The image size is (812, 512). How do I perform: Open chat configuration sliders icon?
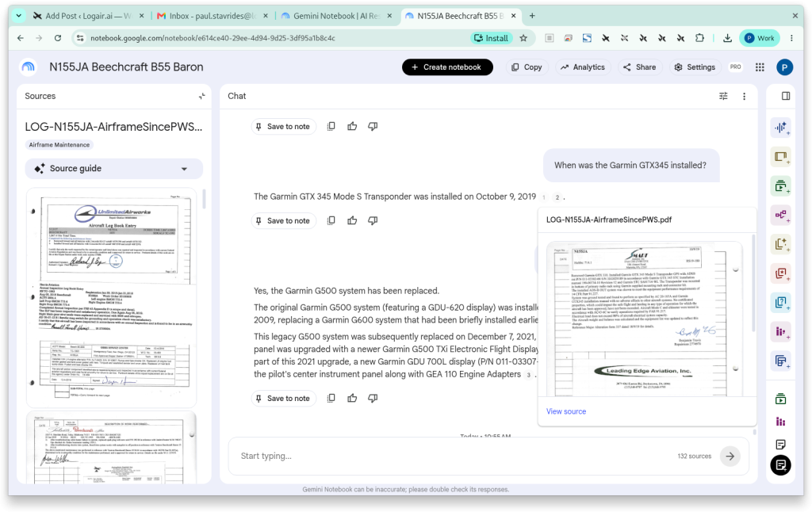click(x=723, y=96)
